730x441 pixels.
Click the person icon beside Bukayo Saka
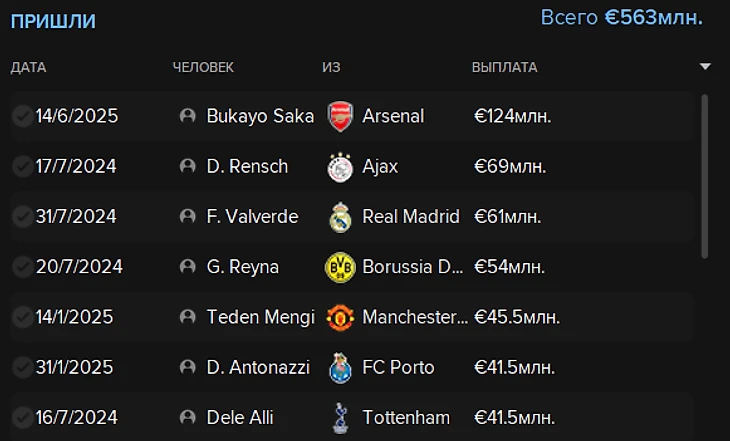pos(187,116)
